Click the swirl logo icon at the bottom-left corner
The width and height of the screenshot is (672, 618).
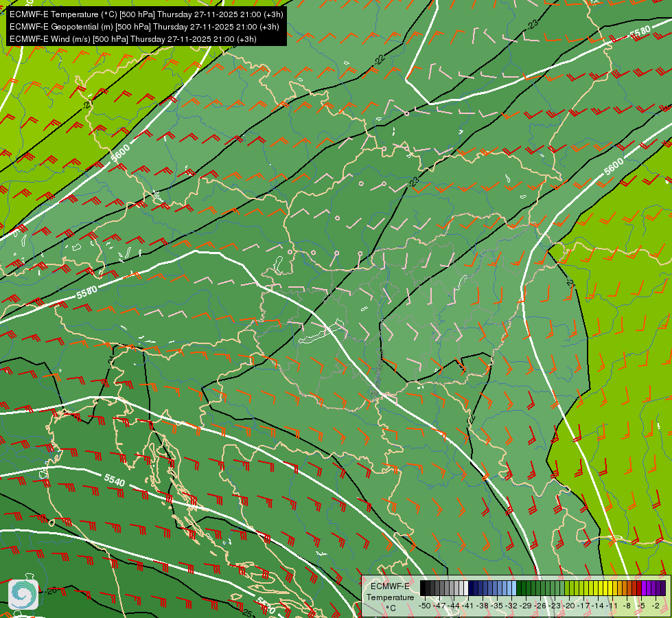click(x=23, y=595)
